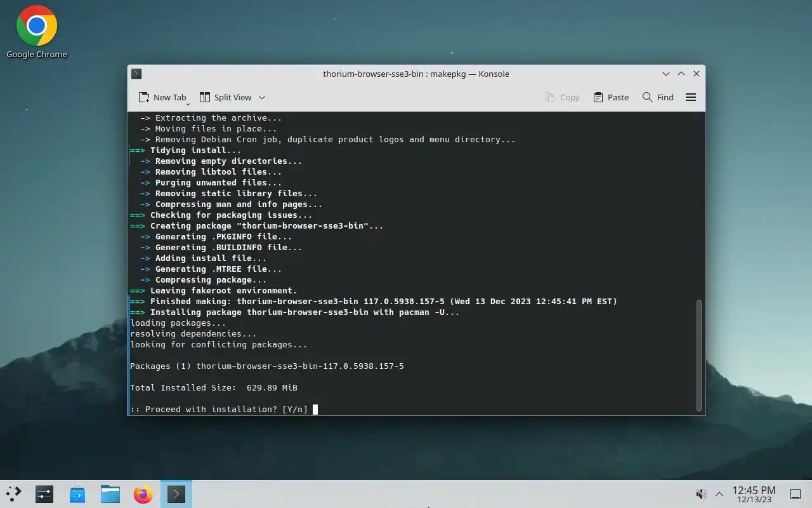Image resolution: width=812 pixels, height=508 pixels.
Task: Click 'Generating .PKGINFO file...' line
Action: click(216, 236)
